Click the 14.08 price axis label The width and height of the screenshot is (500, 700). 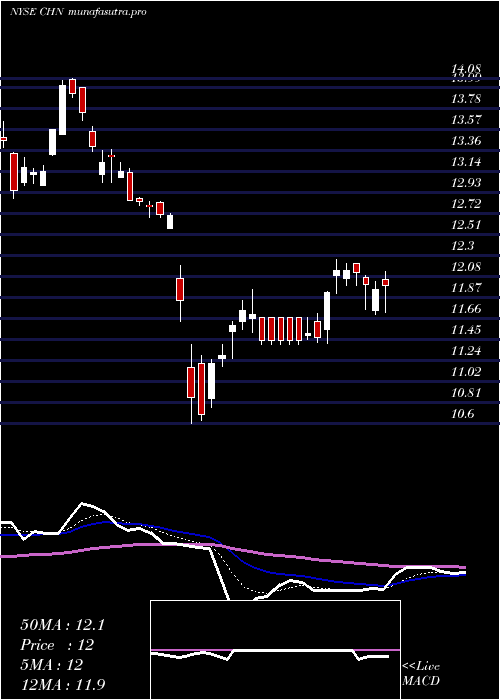[x=466, y=69]
